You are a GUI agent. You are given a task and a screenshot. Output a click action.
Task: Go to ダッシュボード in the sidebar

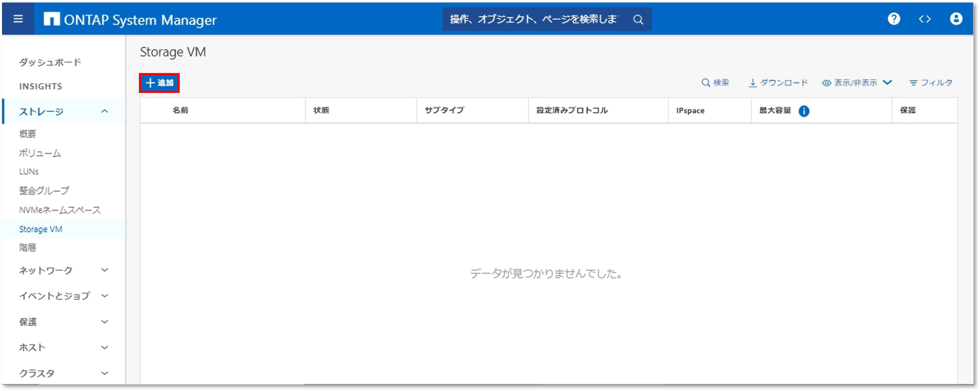pos(50,62)
